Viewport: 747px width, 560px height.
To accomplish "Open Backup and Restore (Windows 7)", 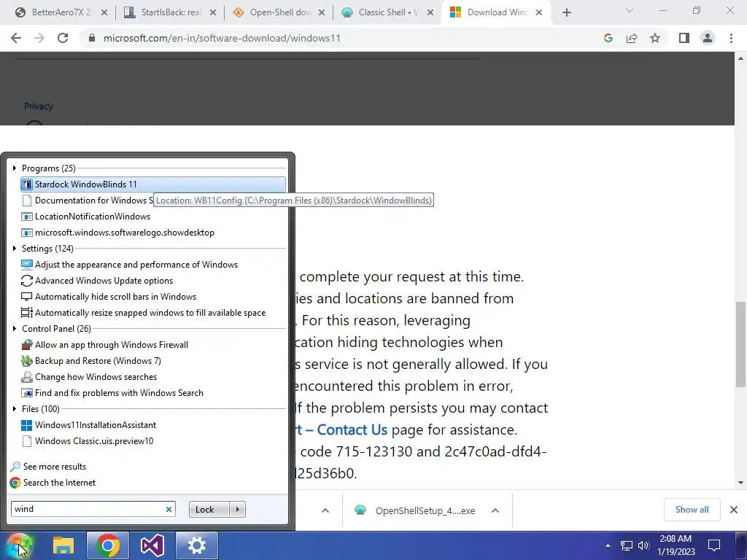I will (153, 361).
